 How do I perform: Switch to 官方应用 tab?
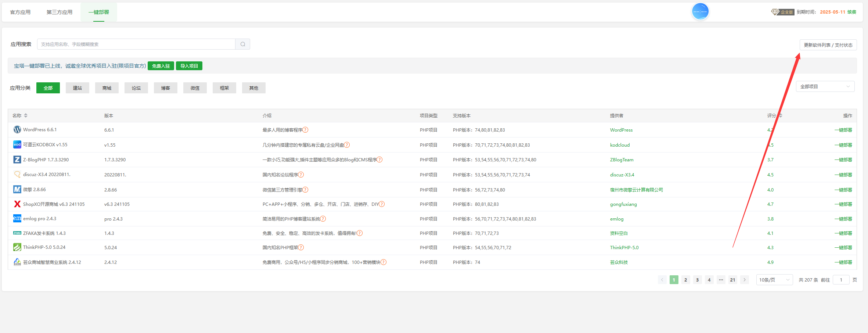point(20,12)
